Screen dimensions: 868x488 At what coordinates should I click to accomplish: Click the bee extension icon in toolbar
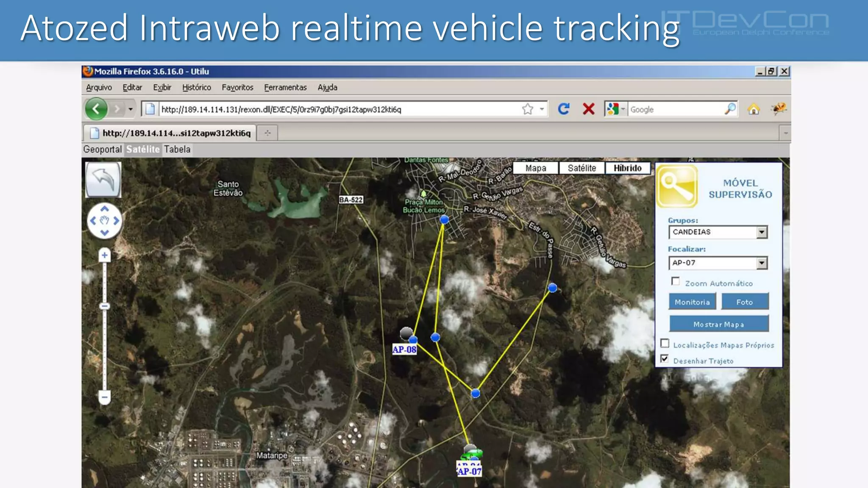tap(779, 109)
